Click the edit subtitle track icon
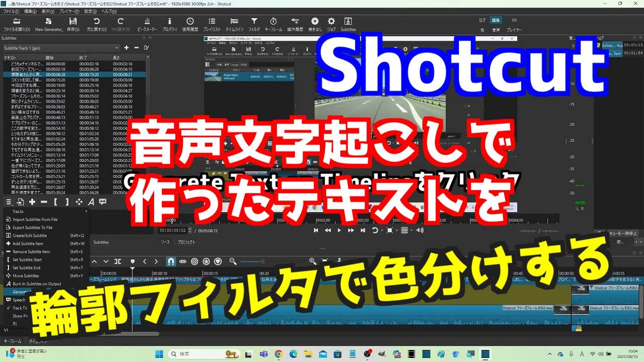Screen dimensions: 644x362 click(x=146, y=48)
